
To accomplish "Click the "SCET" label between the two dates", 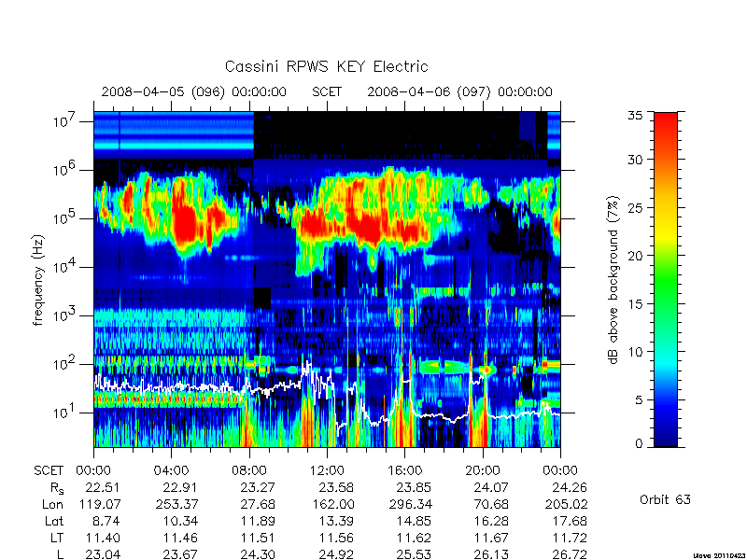I will pos(327,91).
